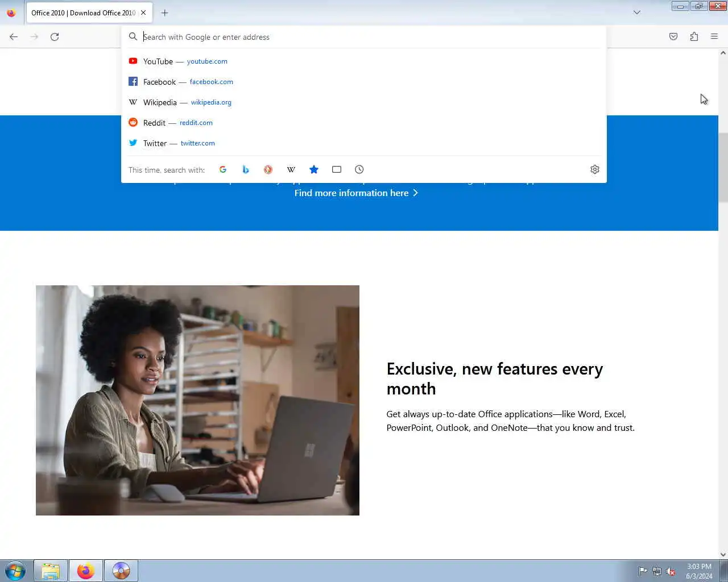728x582 pixels.
Task: Search in open Tabs icon
Action: [x=337, y=169]
